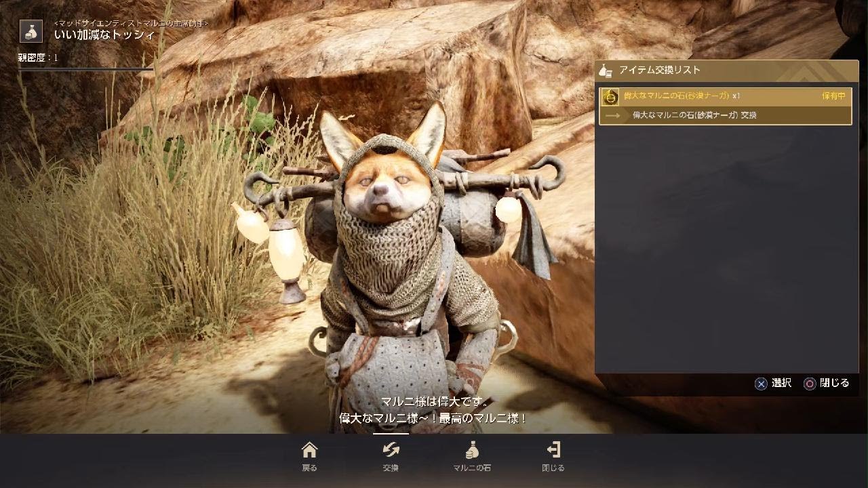Click the NPC pouch icon beside いい加減なトッシィ
This screenshot has height=488, width=868.
coord(31,31)
